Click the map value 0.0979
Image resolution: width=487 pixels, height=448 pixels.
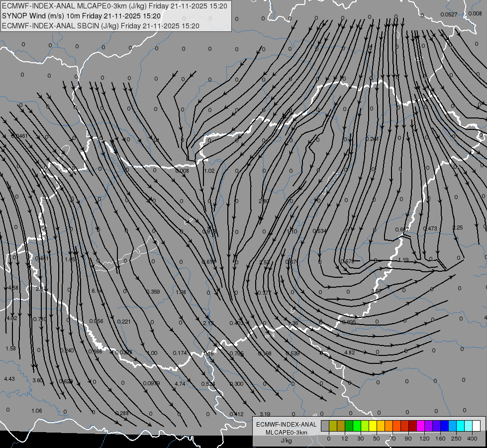click(x=151, y=383)
